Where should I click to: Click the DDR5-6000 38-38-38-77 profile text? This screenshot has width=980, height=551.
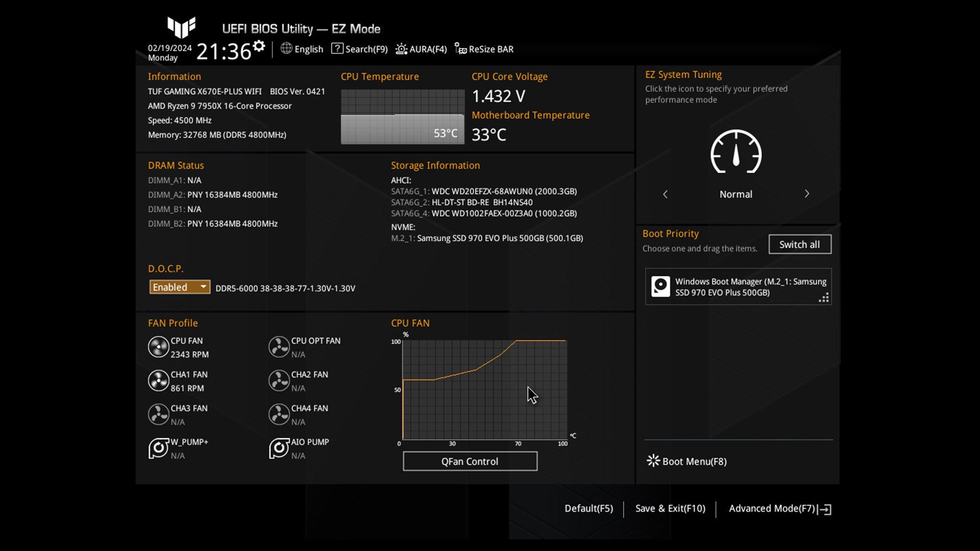point(285,288)
